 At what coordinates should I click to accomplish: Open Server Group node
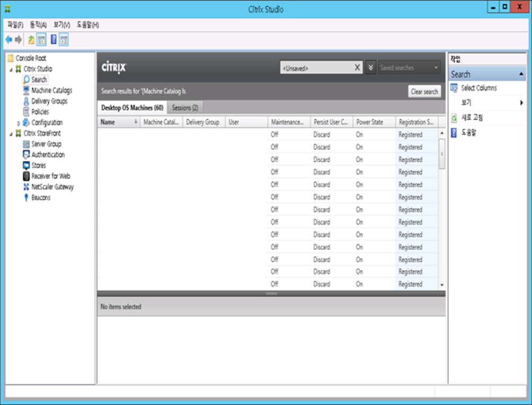click(46, 144)
